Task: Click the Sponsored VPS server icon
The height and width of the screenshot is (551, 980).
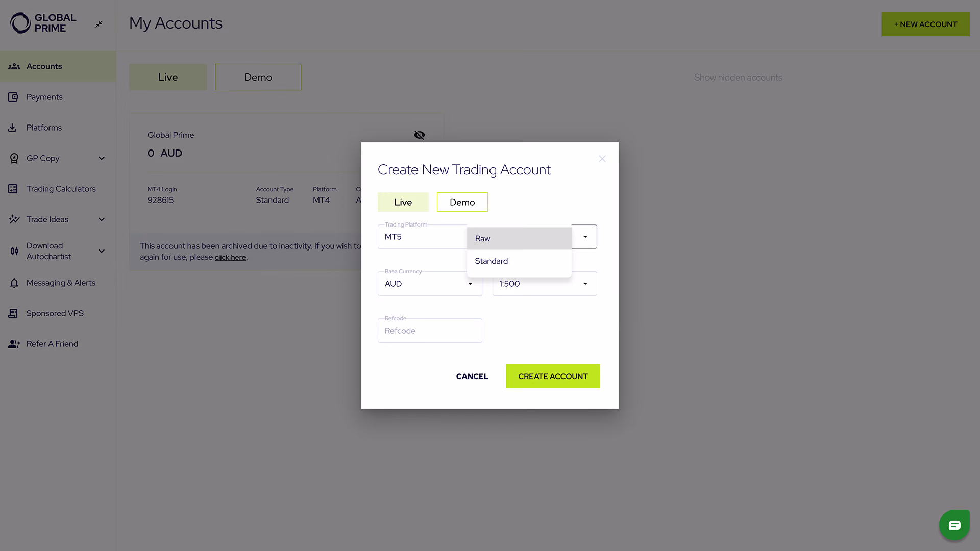Action: (x=13, y=313)
